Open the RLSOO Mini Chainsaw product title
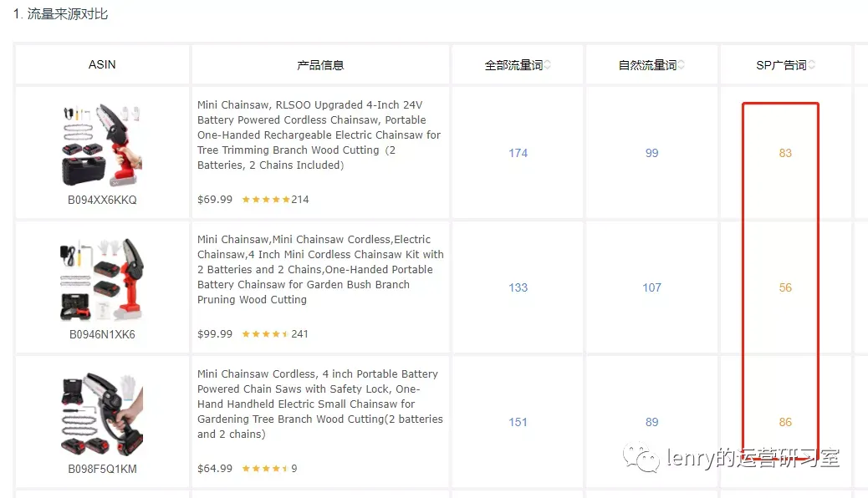Image resolution: width=868 pixels, height=498 pixels. click(x=319, y=135)
